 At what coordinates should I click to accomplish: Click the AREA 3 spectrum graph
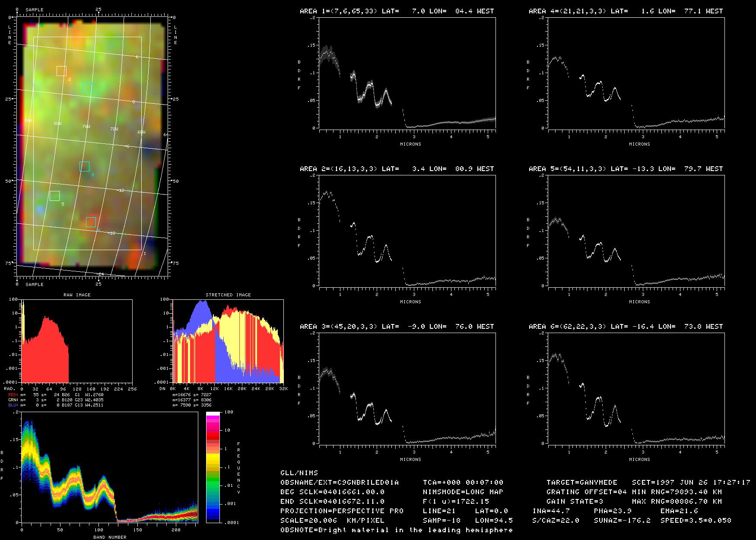(x=407, y=389)
